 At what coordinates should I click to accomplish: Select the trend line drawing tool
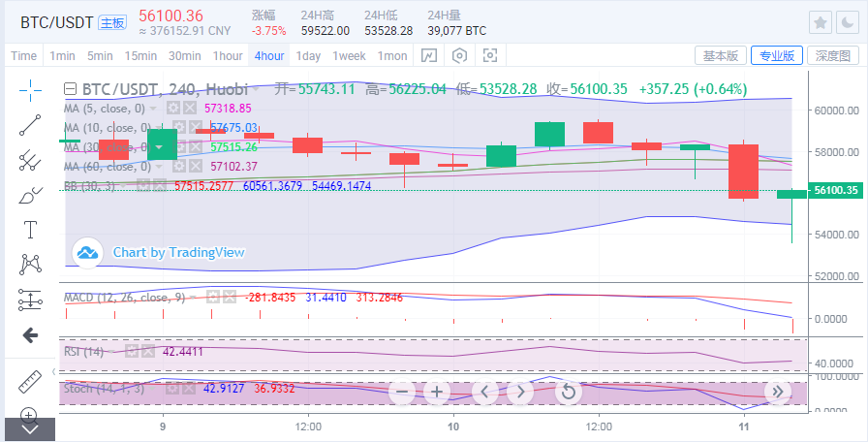[30, 124]
